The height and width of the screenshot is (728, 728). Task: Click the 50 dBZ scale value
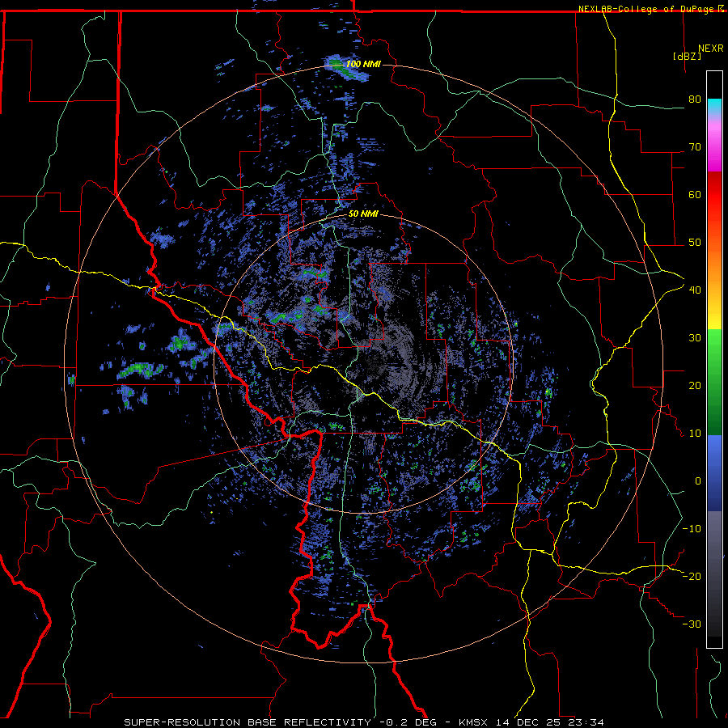pyautogui.click(x=695, y=243)
